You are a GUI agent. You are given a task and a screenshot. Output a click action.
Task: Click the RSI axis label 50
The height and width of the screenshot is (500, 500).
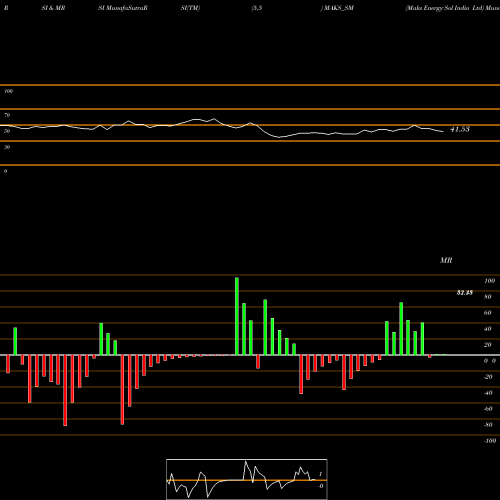click(x=7, y=131)
